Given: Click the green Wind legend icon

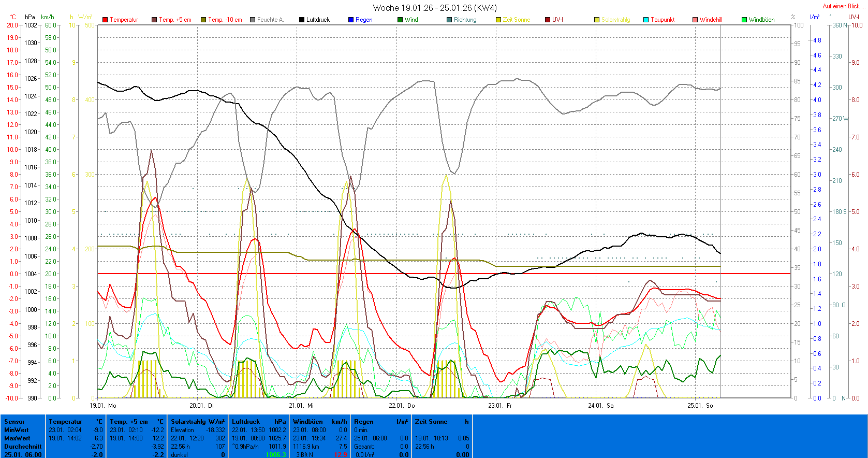Looking at the screenshot, I should pos(400,20).
